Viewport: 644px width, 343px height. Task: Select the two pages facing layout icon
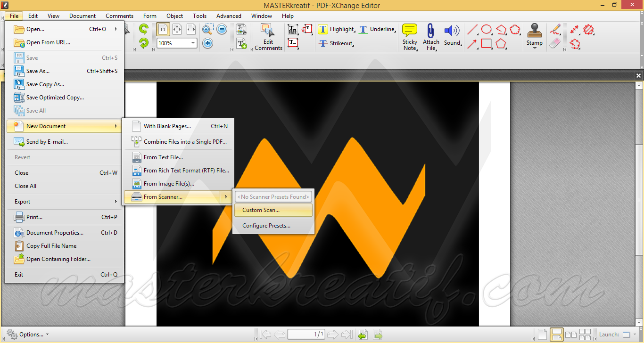tap(570, 335)
